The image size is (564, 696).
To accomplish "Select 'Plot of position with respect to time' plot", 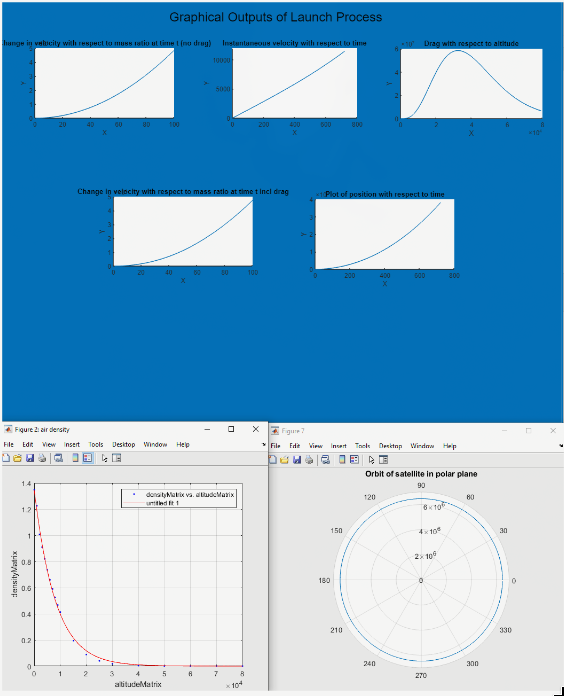I will coord(385,234).
